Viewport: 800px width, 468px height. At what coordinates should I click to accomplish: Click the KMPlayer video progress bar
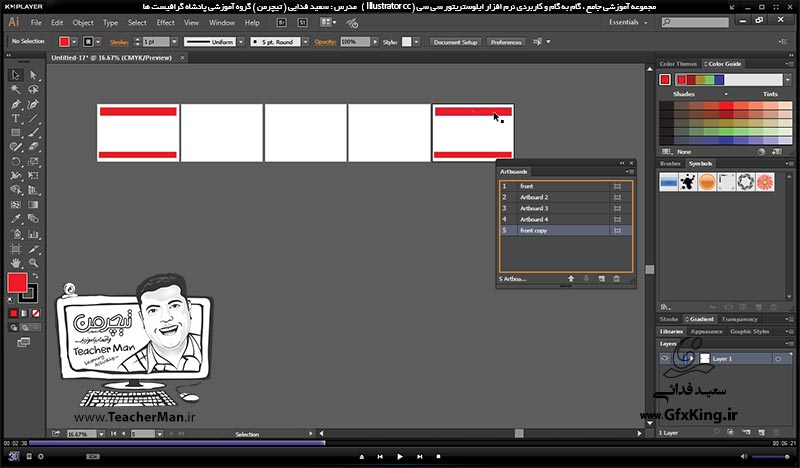click(399, 443)
